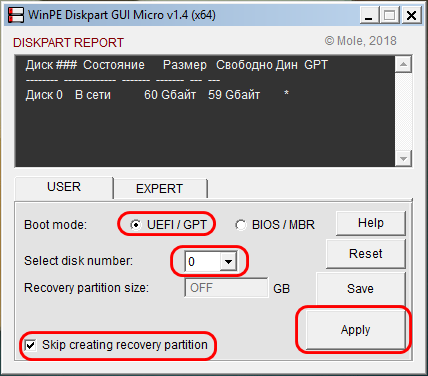Click the 'Состояние' column header text
The height and width of the screenshot is (376, 428).
coord(114,65)
